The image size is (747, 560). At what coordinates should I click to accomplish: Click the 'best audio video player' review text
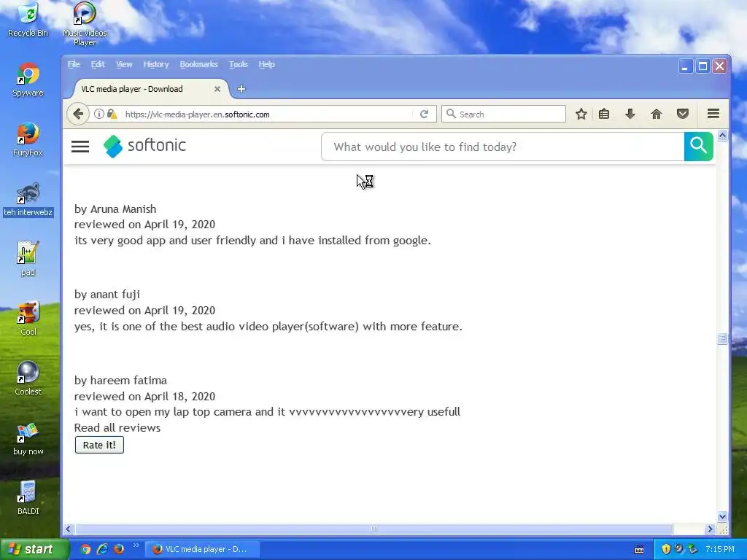coord(268,327)
